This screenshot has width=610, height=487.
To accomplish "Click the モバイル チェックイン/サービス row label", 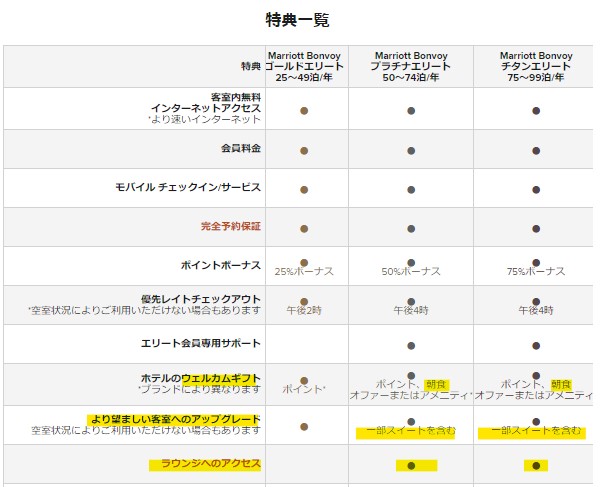I will tap(188, 187).
